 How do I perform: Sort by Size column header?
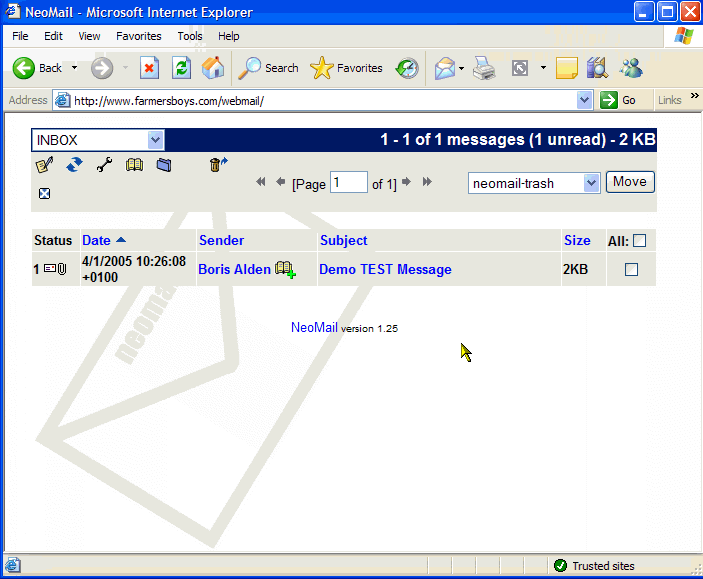577,241
